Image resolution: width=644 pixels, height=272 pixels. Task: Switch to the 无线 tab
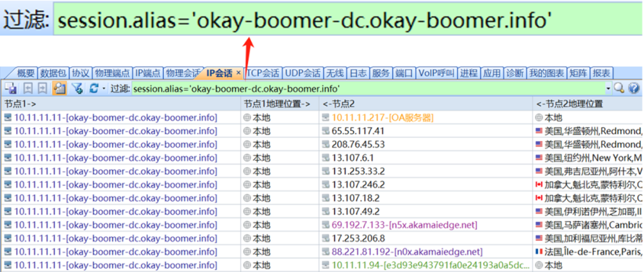[335, 73]
